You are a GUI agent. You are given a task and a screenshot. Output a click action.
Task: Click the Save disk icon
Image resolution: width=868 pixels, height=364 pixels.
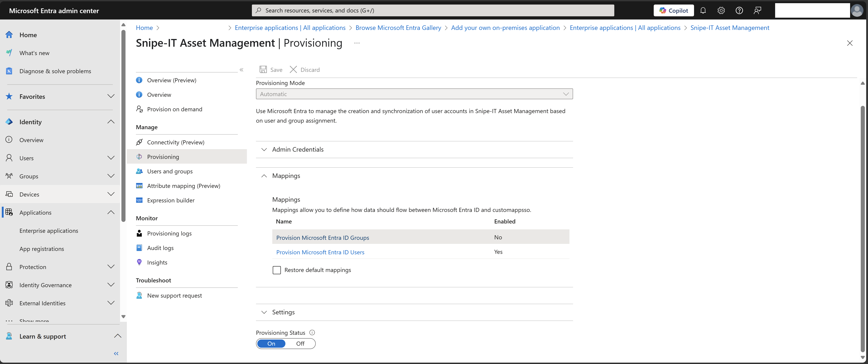click(263, 69)
